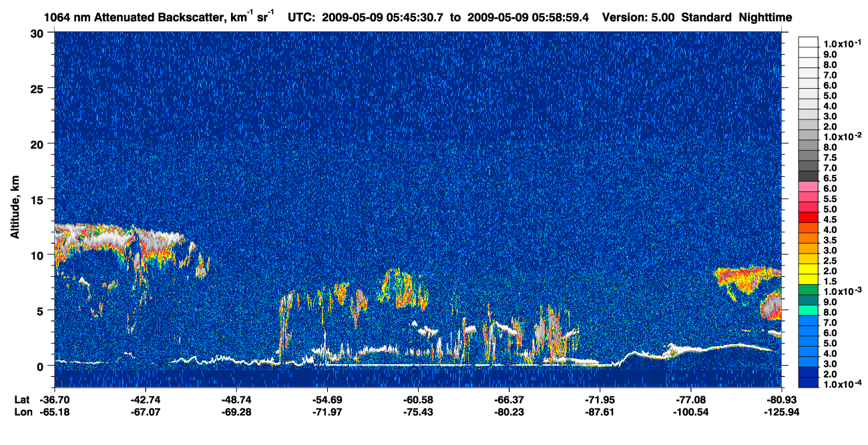The image size is (868, 445).
Task: Select the pink swatch labeled 5.5
Action: pos(808,197)
